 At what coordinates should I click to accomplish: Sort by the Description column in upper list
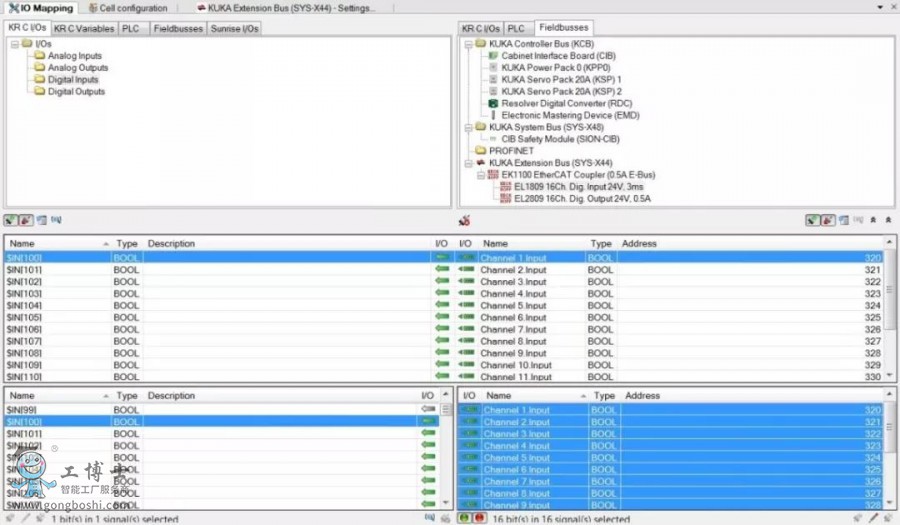pyautogui.click(x=171, y=244)
